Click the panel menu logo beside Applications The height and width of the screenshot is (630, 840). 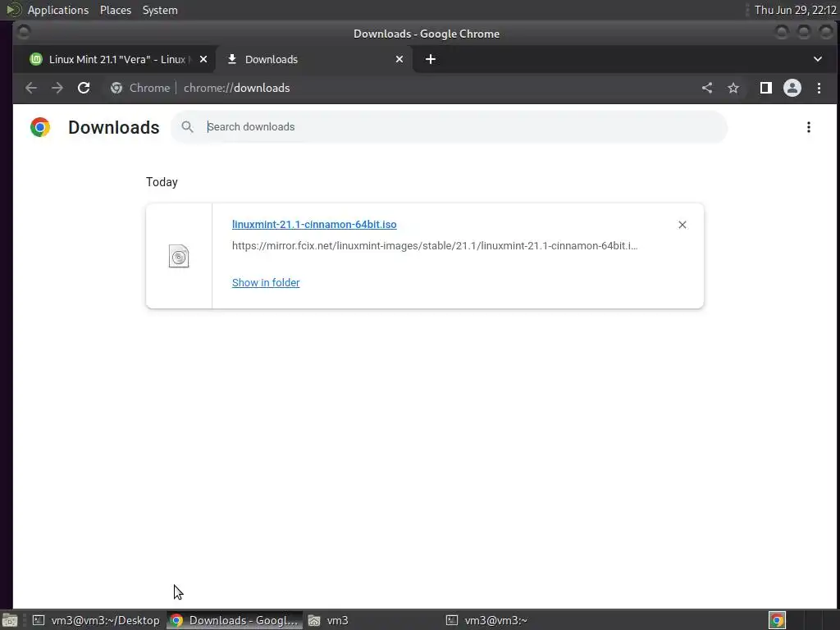(13, 10)
